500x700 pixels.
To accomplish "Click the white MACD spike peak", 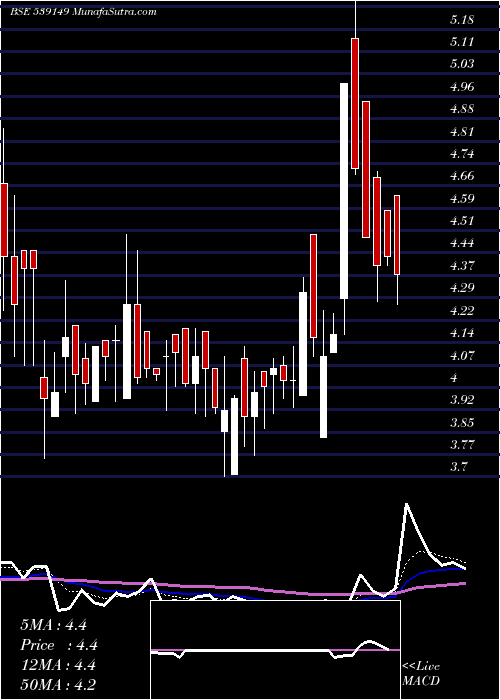I will (407, 504).
